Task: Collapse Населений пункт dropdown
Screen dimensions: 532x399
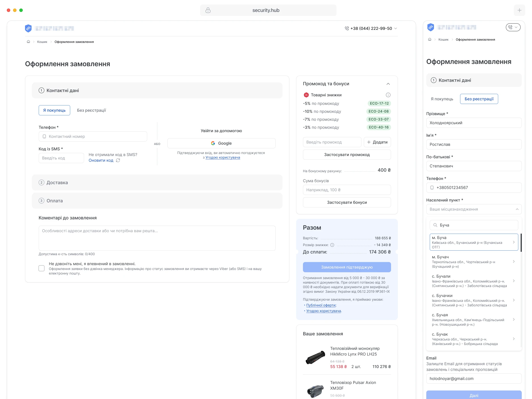Action: [517, 209]
